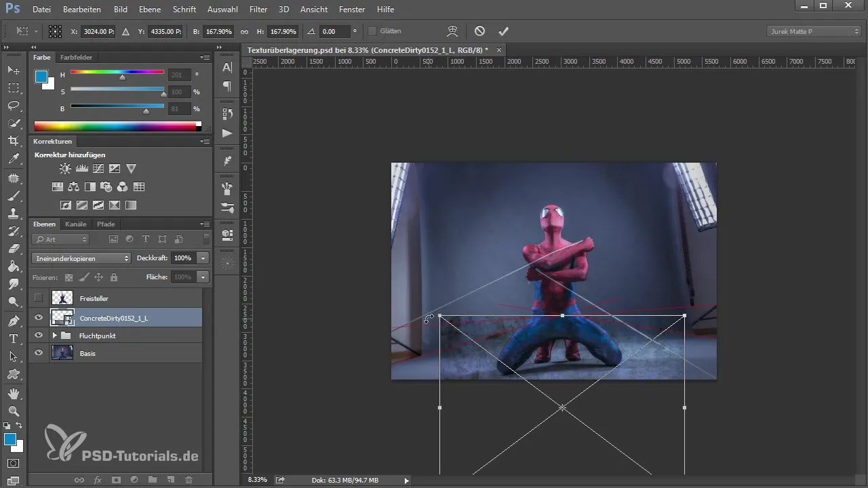Select the Type tool in toolbox
Image resolution: width=868 pixels, height=488 pixels.
[14, 338]
